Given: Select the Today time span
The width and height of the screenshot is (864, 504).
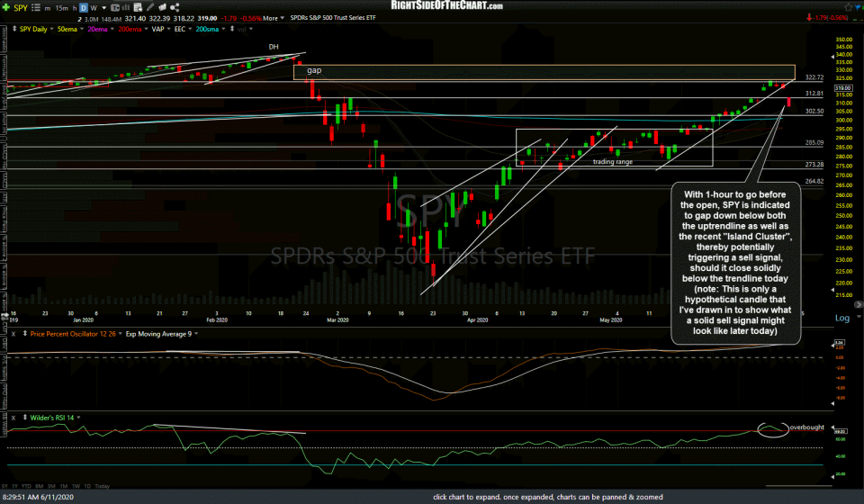Looking at the screenshot, I should (103, 486).
